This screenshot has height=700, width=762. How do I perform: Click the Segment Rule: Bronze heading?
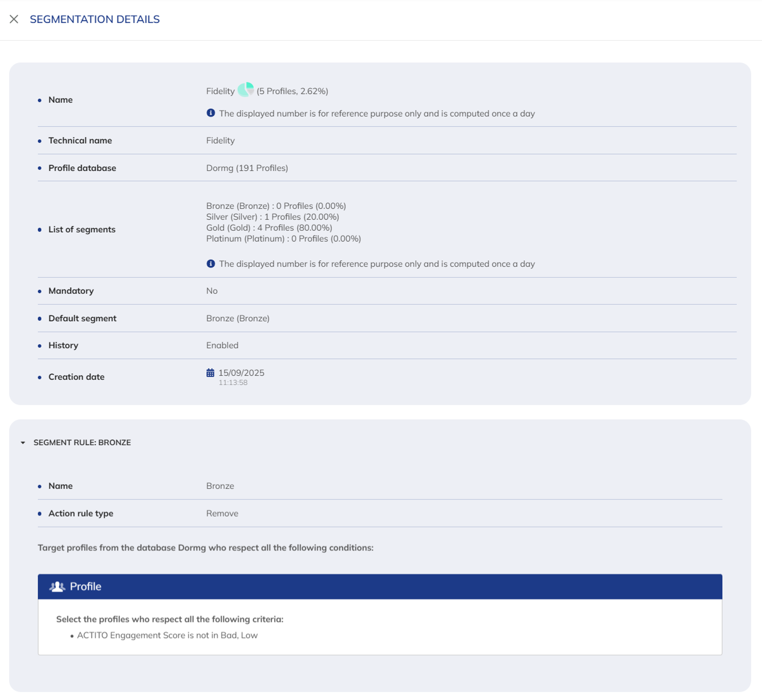point(82,442)
